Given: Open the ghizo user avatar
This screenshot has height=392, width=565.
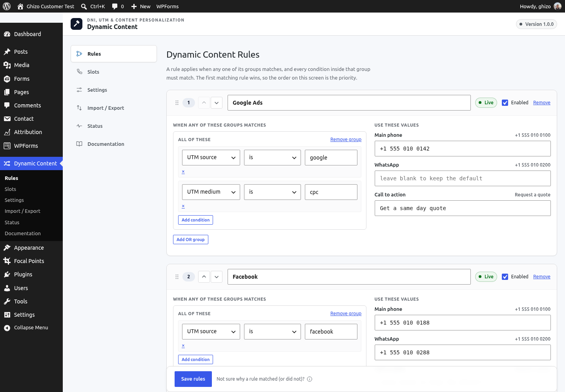Looking at the screenshot, I should [557, 6].
